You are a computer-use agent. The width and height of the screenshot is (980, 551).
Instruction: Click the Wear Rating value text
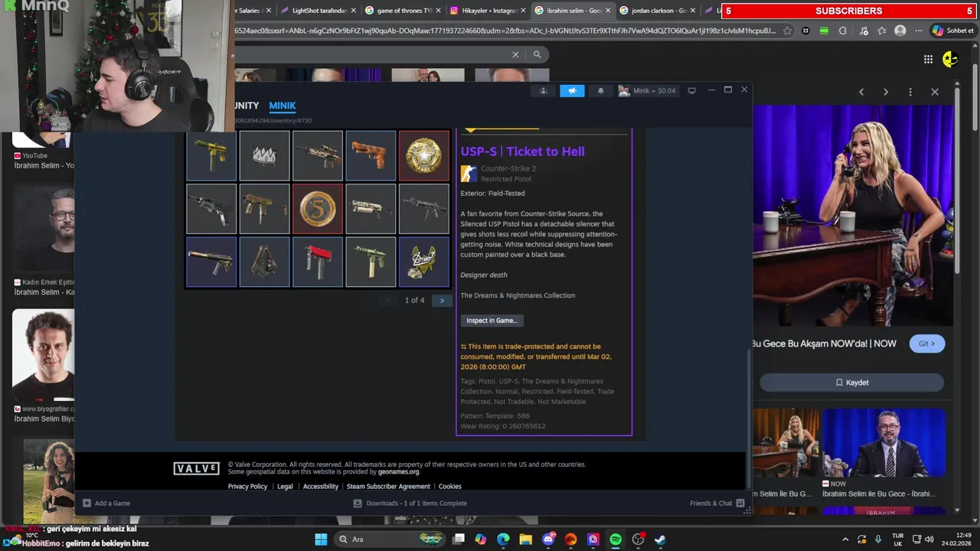click(503, 426)
